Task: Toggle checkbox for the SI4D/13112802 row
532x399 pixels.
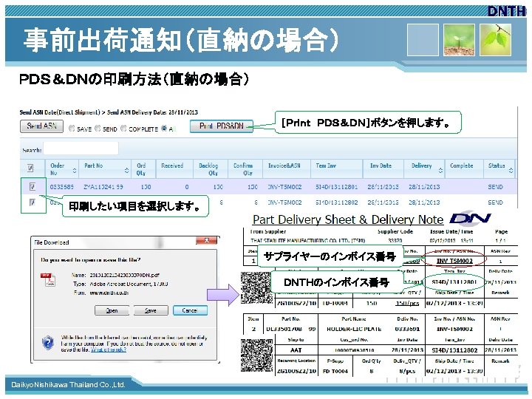Action: coord(33,202)
